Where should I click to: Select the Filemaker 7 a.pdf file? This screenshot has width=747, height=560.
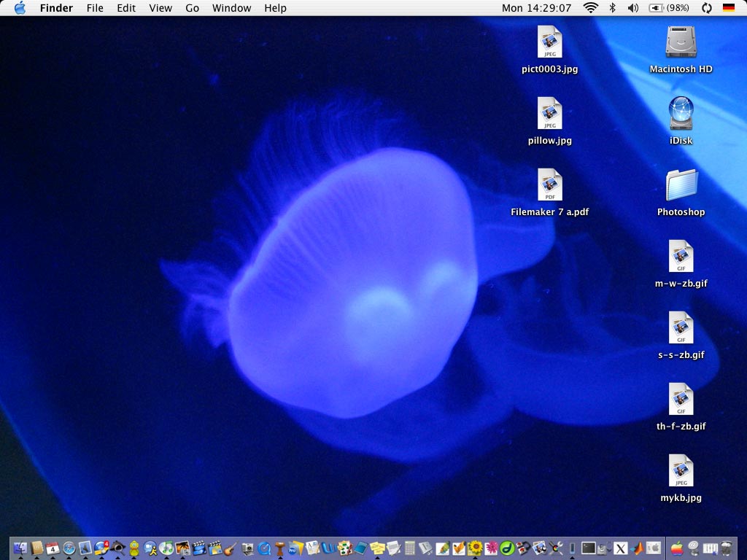[x=549, y=185]
